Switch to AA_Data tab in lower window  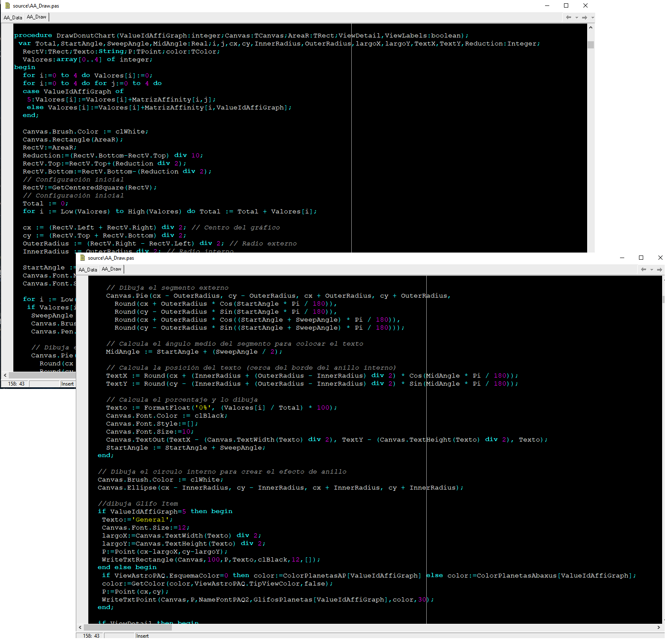coord(88,270)
